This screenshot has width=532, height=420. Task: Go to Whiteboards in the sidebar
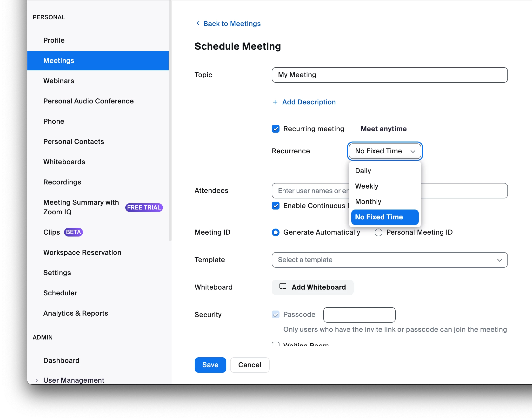tap(64, 162)
